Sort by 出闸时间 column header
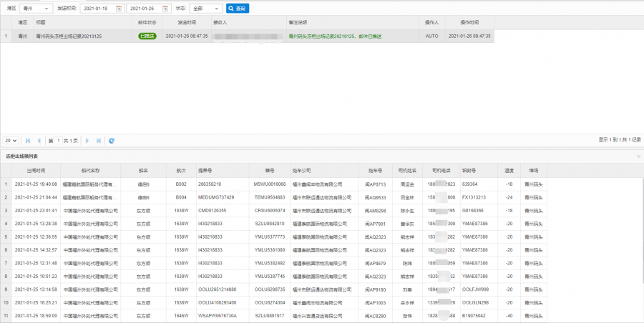The width and height of the screenshot is (644, 323). coord(36,171)
